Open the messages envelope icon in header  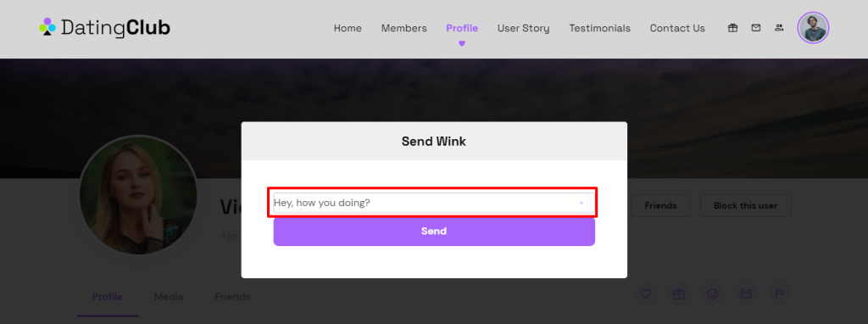(755, 28)
